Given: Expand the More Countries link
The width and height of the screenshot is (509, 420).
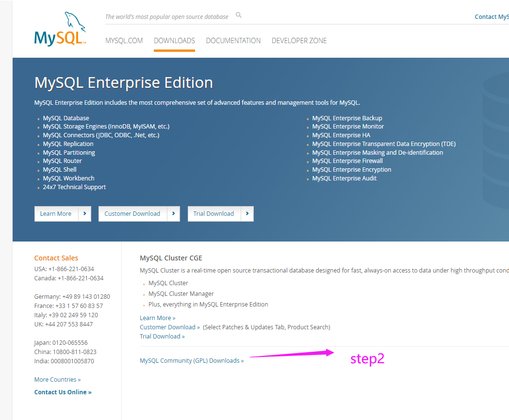Looking at the screenshot, I should [57, 379].
